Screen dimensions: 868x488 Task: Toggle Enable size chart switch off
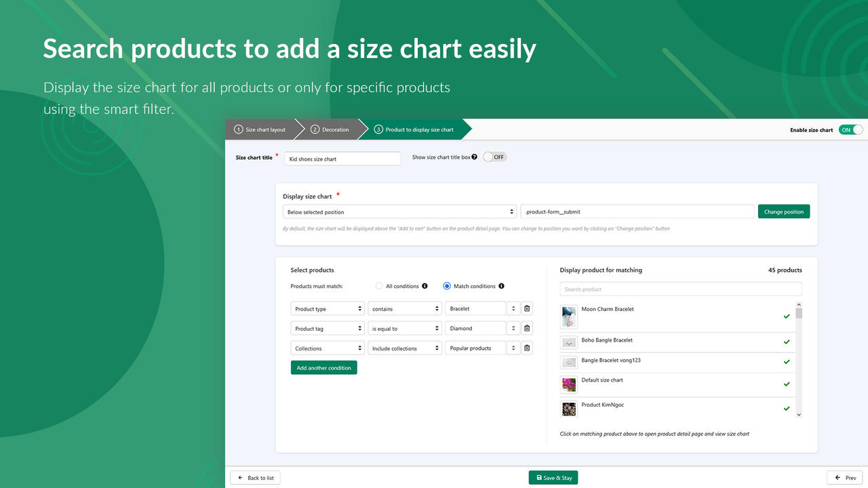point(850,129)
